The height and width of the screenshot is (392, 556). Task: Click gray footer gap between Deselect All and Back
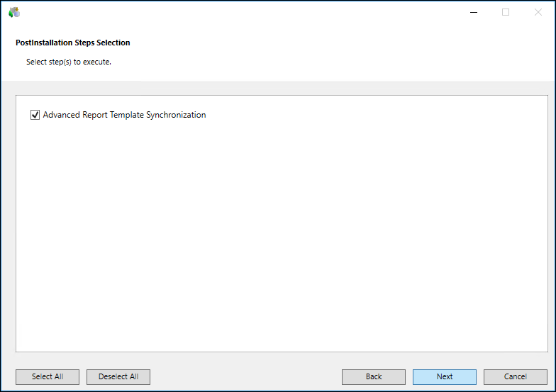245,376
